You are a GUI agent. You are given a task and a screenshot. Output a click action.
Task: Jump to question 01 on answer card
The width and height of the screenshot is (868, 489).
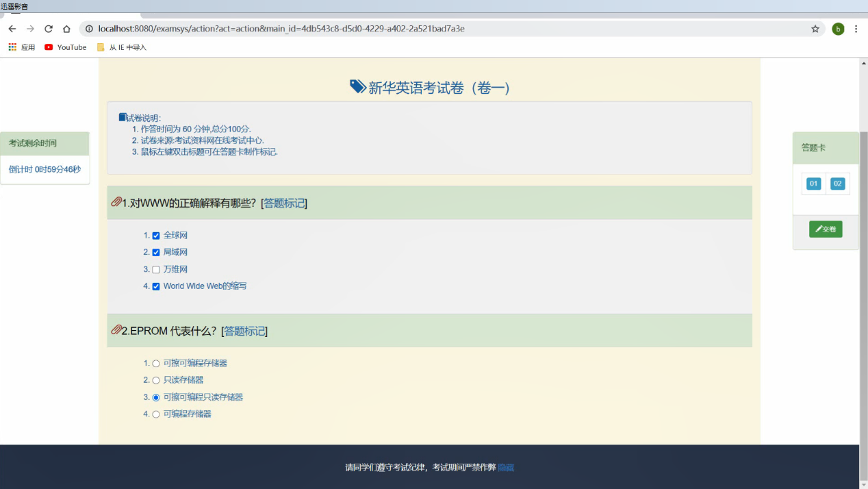[x=813, y=184]
